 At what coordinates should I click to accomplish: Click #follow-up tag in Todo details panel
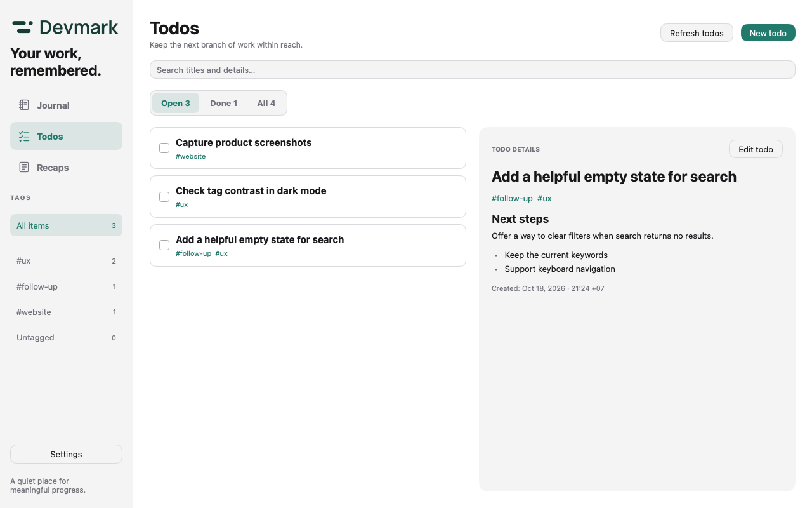[512, 198]
